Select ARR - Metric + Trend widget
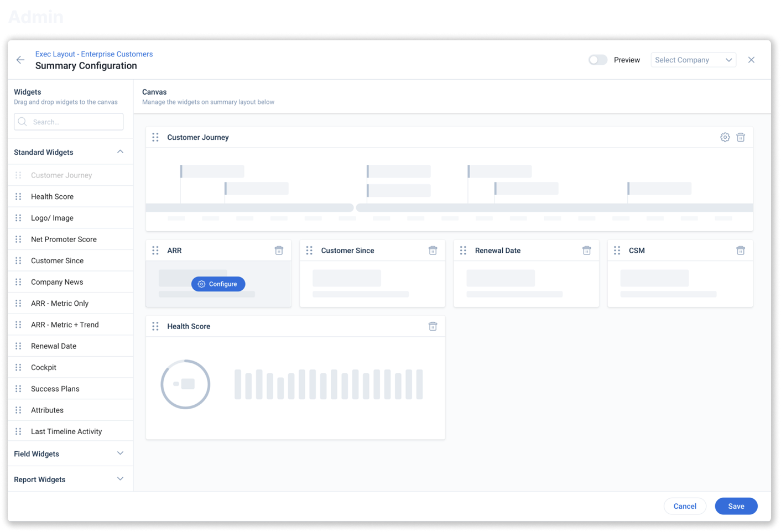 (70, 325)
